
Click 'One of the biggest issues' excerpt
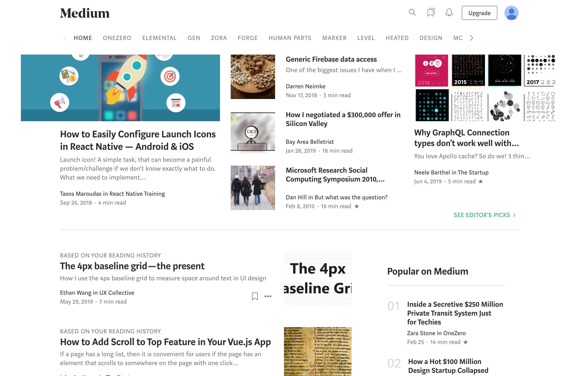tap(344, 70)
